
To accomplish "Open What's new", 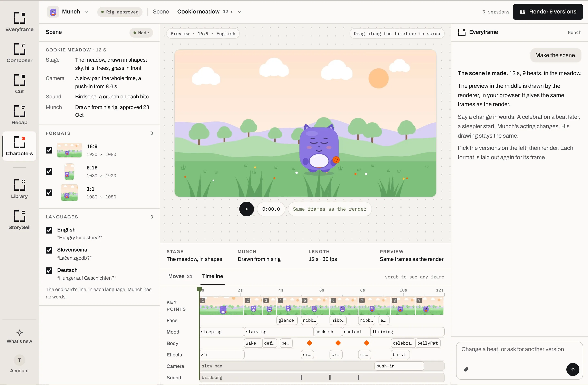I will point(19,337).
